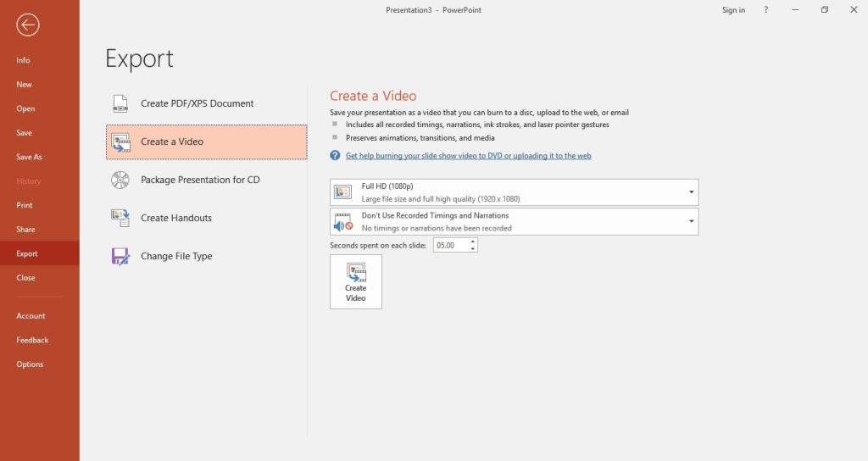Viewport: 868px width, 461px height.
Task: Click the Create Handouts icon
Action: coord(120,218)
